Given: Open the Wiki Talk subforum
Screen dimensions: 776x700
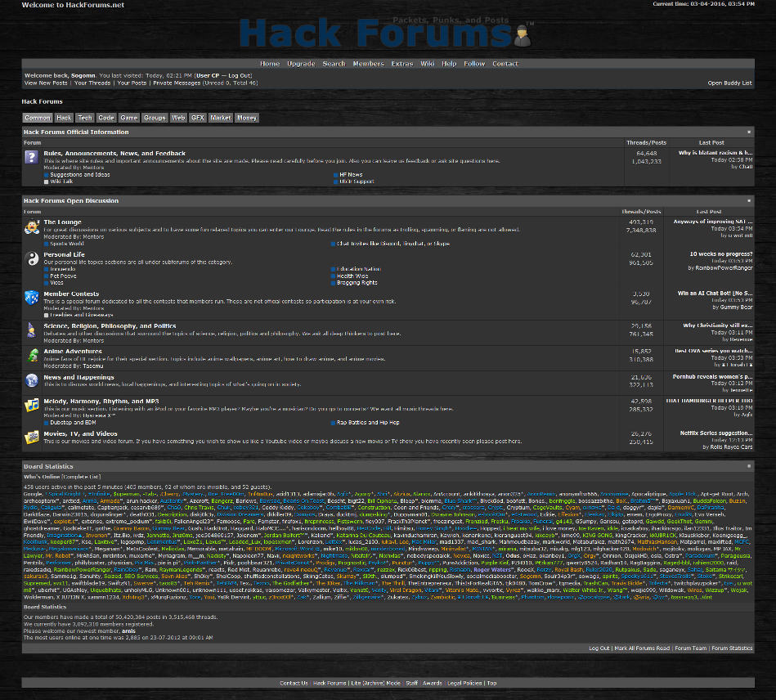Looking at the screenshot, I should point(61,182).
